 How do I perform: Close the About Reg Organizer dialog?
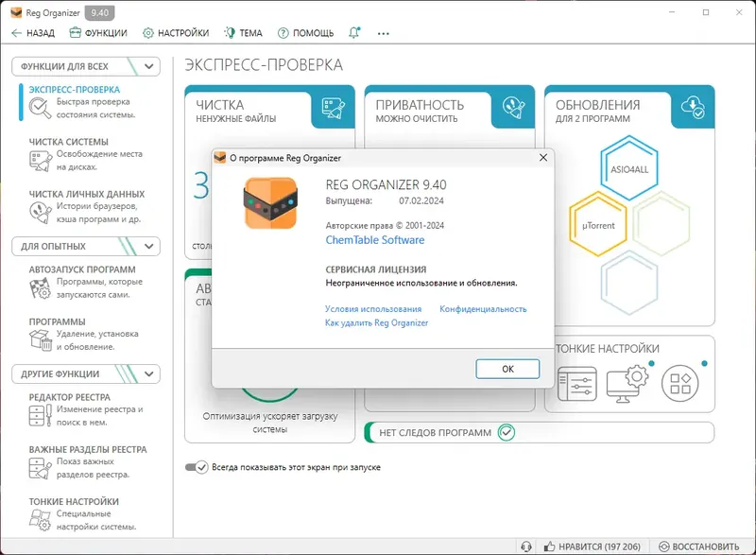pos(542,158)
